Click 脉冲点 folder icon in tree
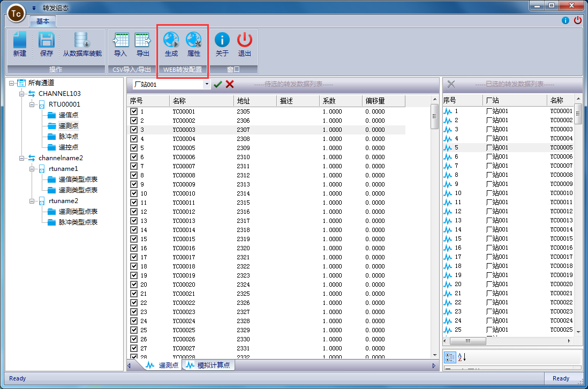 52,137
